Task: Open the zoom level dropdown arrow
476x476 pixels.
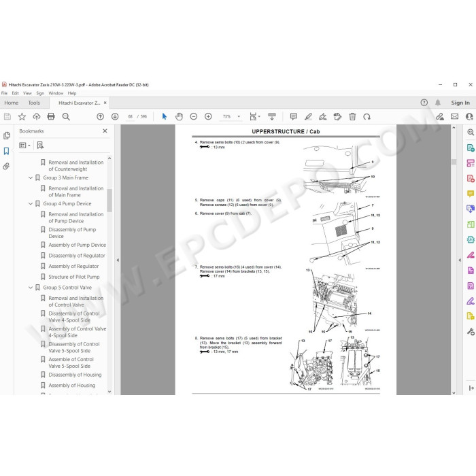Action: (239, 116)
